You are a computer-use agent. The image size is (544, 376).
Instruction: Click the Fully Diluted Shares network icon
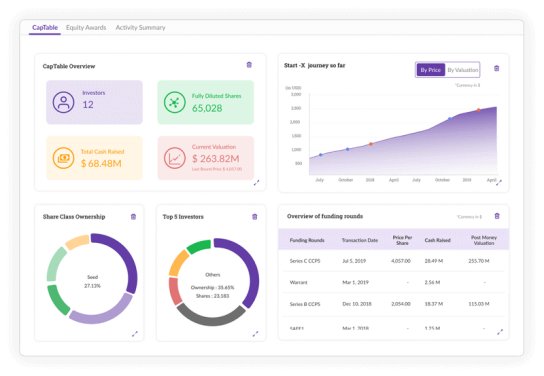[175, 102]
